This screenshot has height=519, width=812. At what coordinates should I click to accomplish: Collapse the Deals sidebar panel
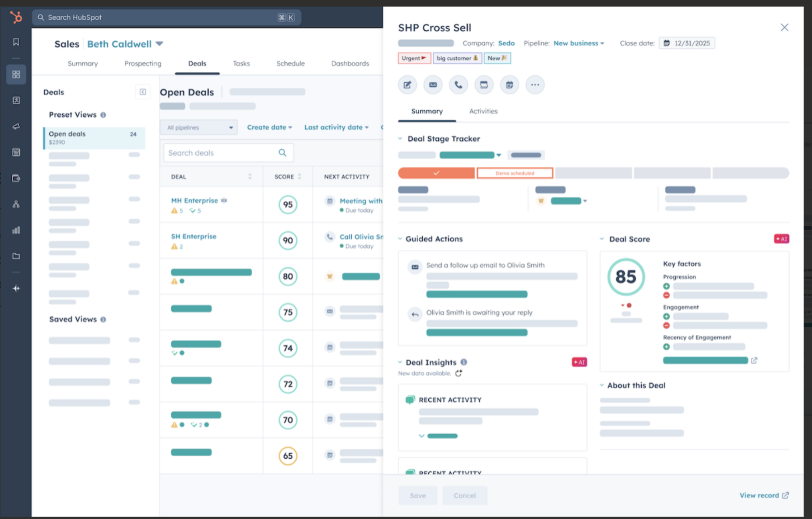[x=143, y=92]
